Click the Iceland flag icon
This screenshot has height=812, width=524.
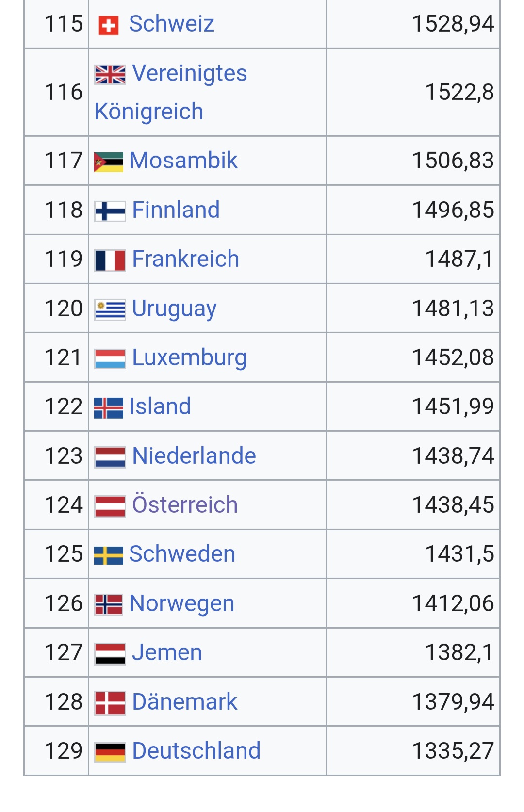[109, 408]
